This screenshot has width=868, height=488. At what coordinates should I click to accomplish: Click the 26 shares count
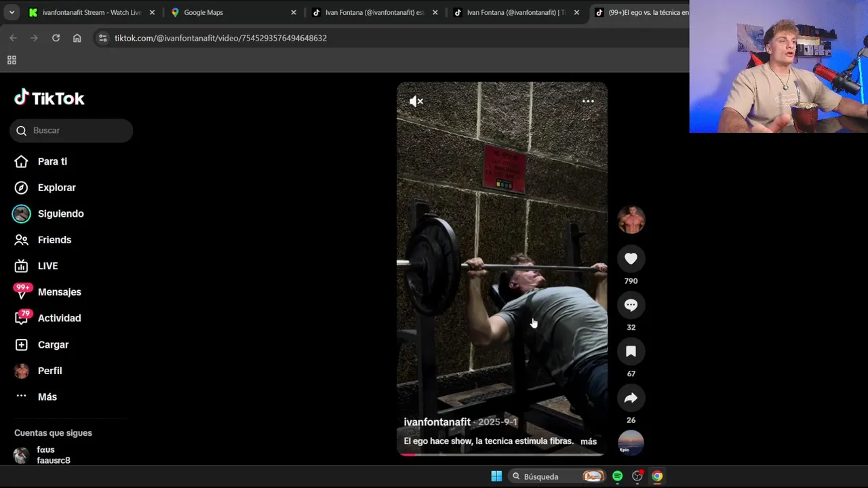point(631,420)
